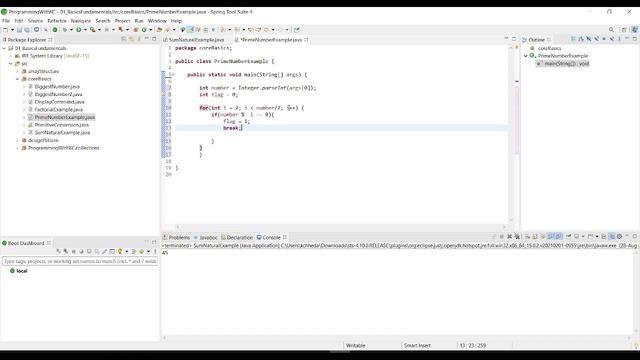Screen dimensions: 640x360
Task: Click the Boot Dashboard filter input field
Action: pos(80,261)
